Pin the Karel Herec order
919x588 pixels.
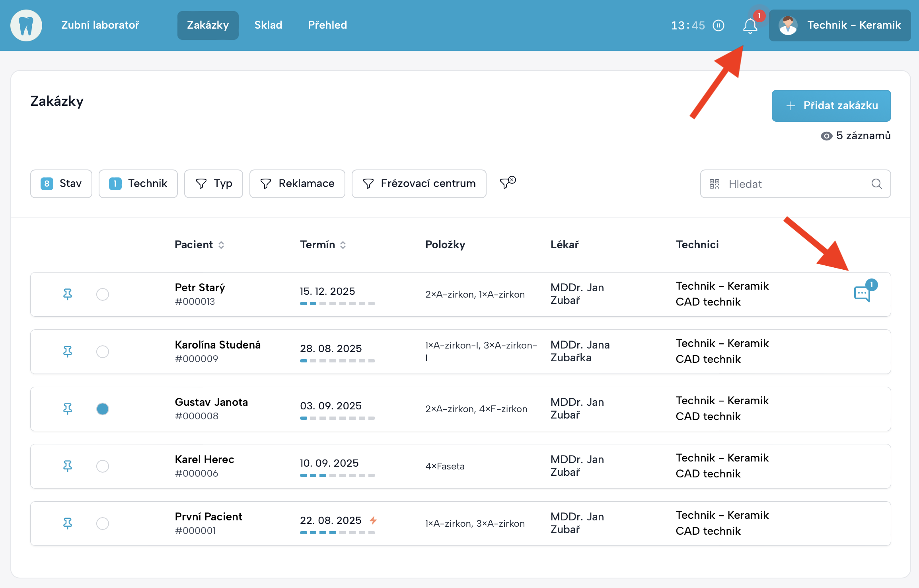coord(68,466)
